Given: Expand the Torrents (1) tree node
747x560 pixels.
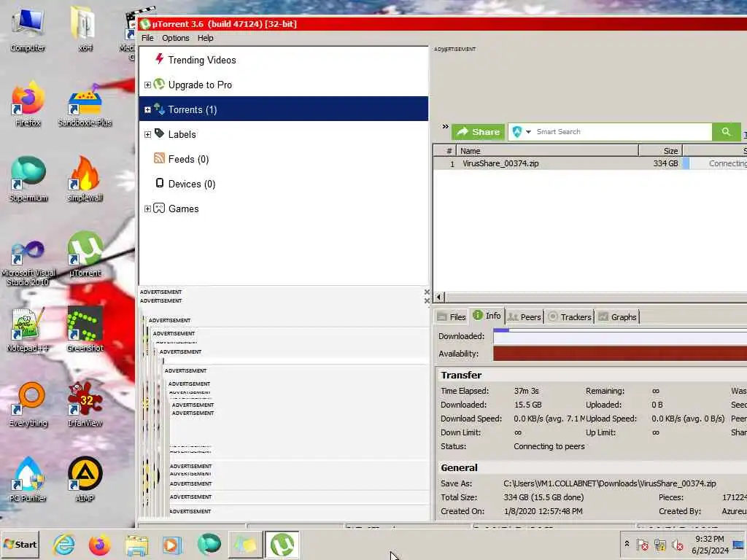Looking at the screenshot, I should [147, 109].
